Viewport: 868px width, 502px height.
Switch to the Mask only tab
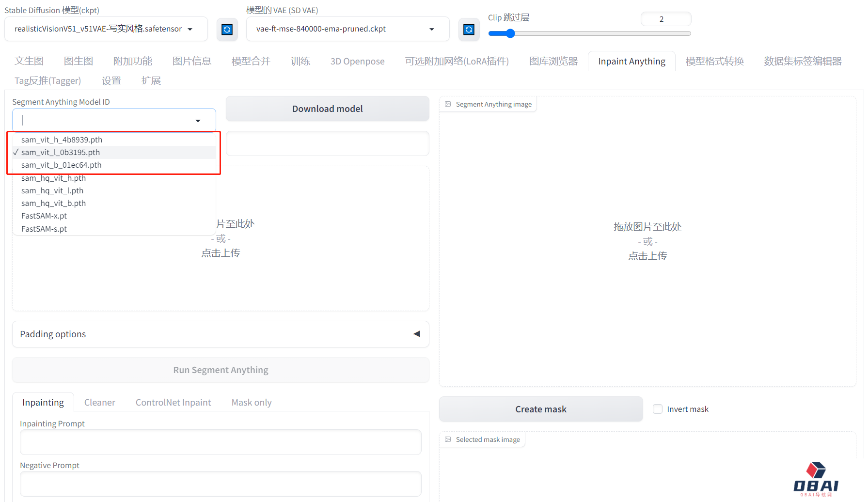tap(251, 402)
